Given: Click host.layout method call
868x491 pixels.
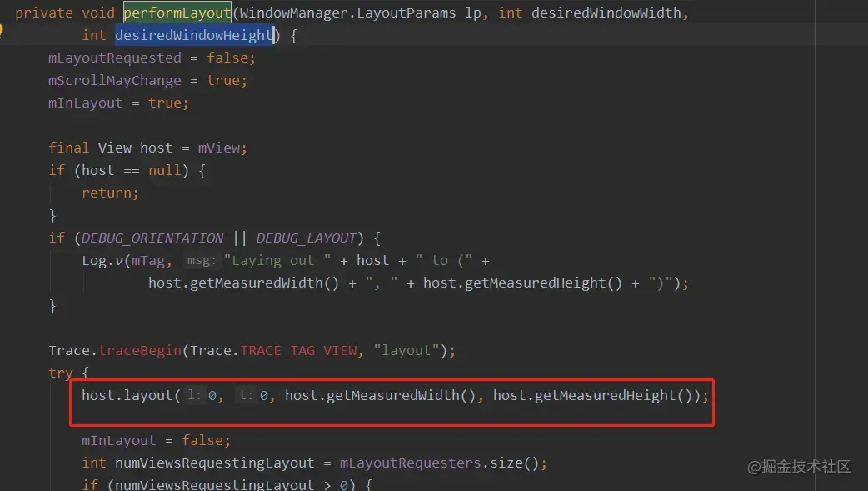Looking at the screenshot, I should (127, 396).
